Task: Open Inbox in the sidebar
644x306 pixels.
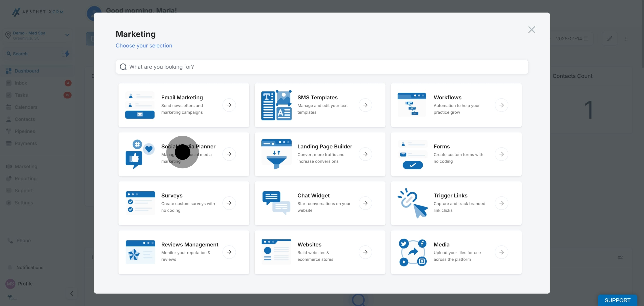Action: coord(21,83)
